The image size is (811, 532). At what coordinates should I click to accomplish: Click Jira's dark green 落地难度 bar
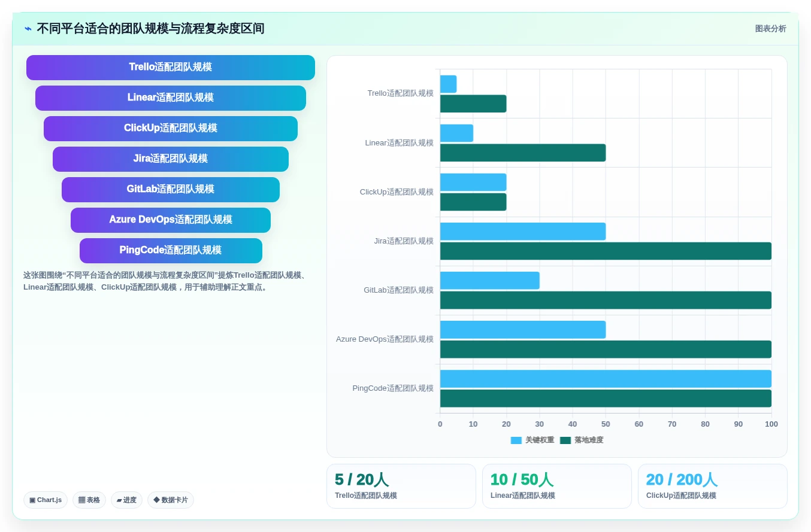tap(606, 251)
